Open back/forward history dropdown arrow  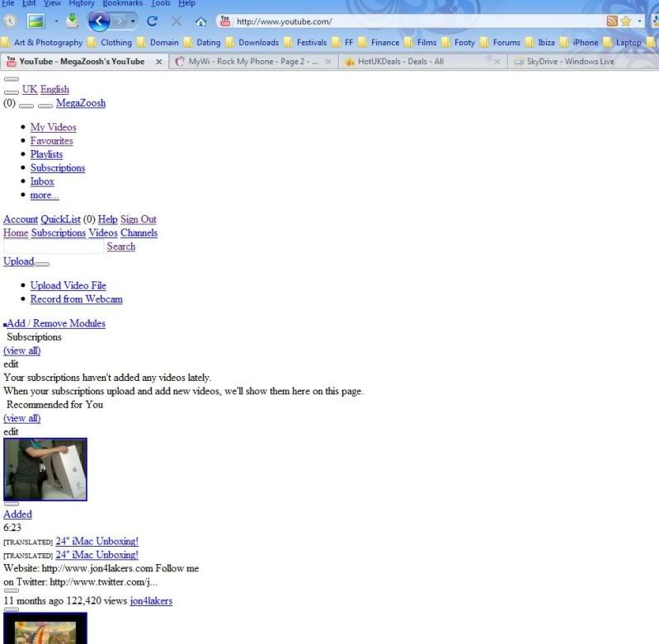tap(133, 21)
